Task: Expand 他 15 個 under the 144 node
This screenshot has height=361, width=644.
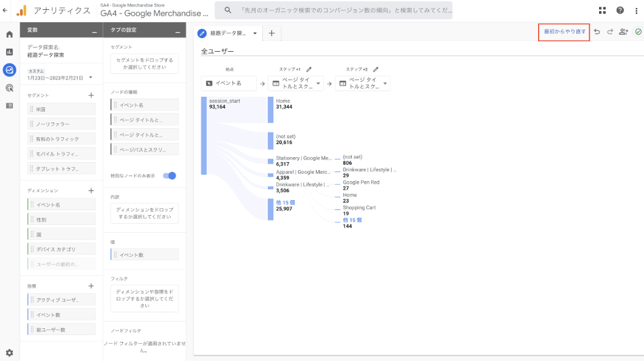Action: (352, 220)
